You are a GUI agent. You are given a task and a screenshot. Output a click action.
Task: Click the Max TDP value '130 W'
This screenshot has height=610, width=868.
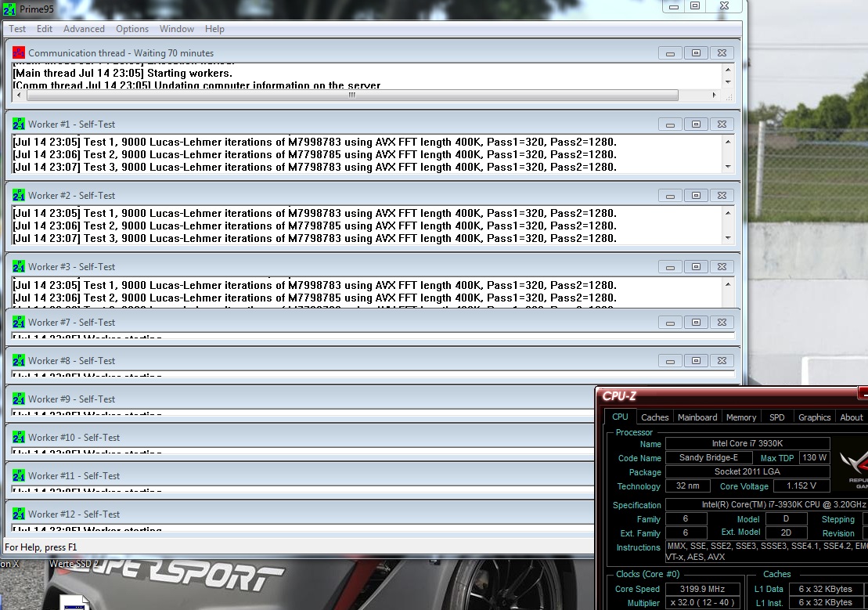[814, 457]
